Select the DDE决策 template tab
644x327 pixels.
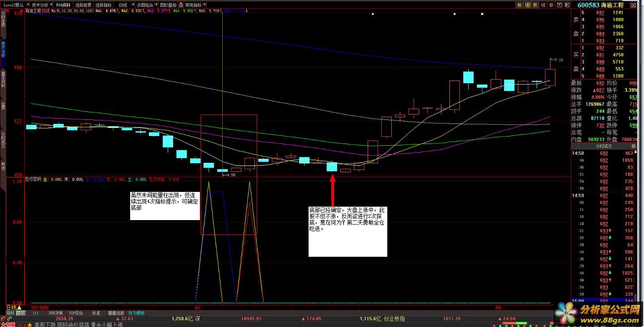click(x=56, y=313)
